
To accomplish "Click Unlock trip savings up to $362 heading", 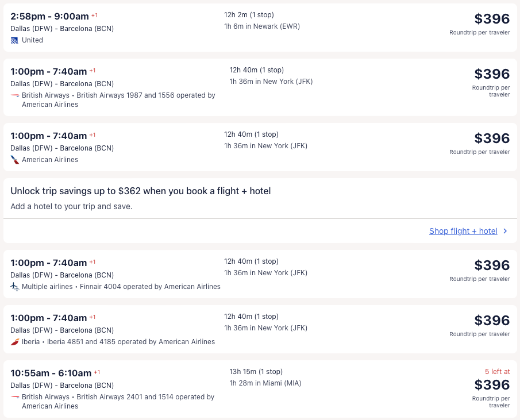I will point(141,191).
